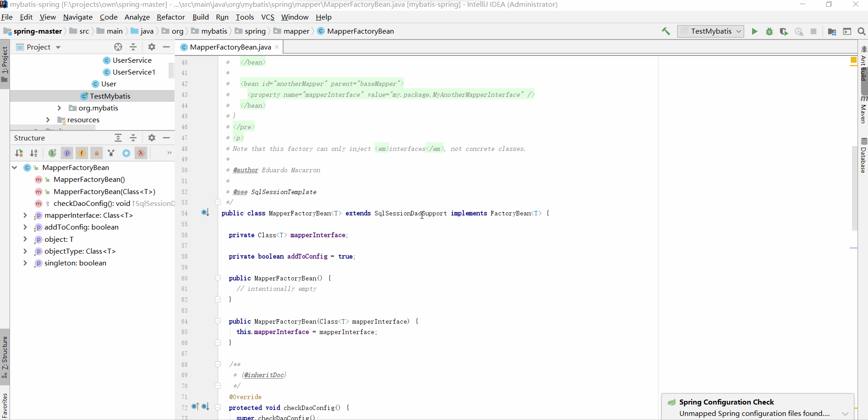Open the Project Structure folder icon
Screen dimensions: 868x420
click(x=832, y=31)
